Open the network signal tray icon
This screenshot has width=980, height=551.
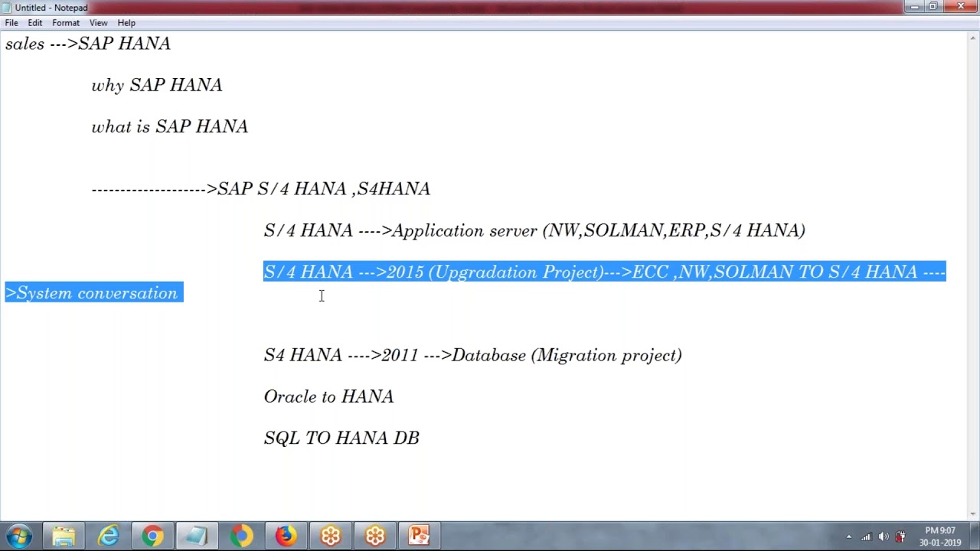click(866, 536)
